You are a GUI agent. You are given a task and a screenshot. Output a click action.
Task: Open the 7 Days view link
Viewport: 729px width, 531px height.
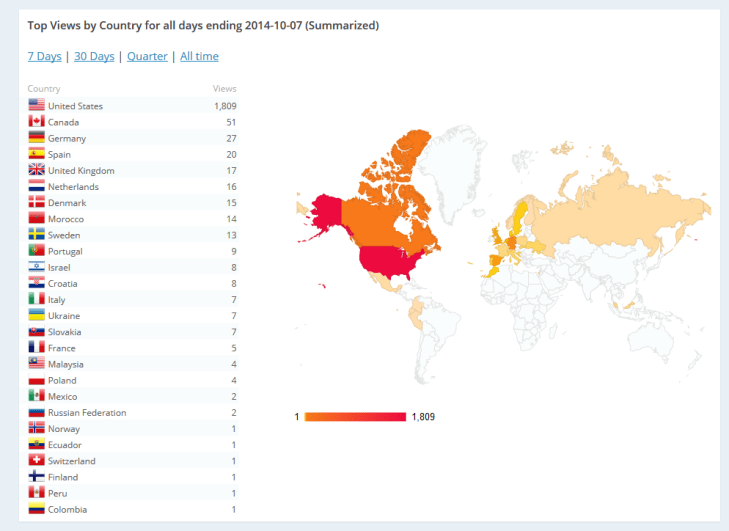(44, 57)
